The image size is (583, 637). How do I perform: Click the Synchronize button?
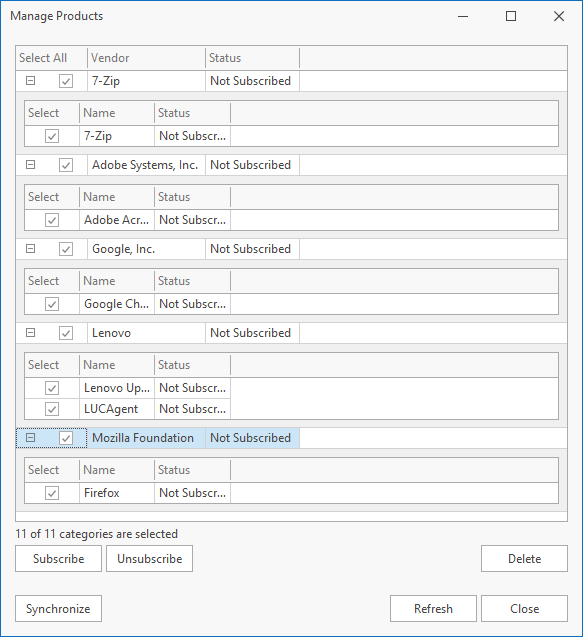(x=59, y=609)
